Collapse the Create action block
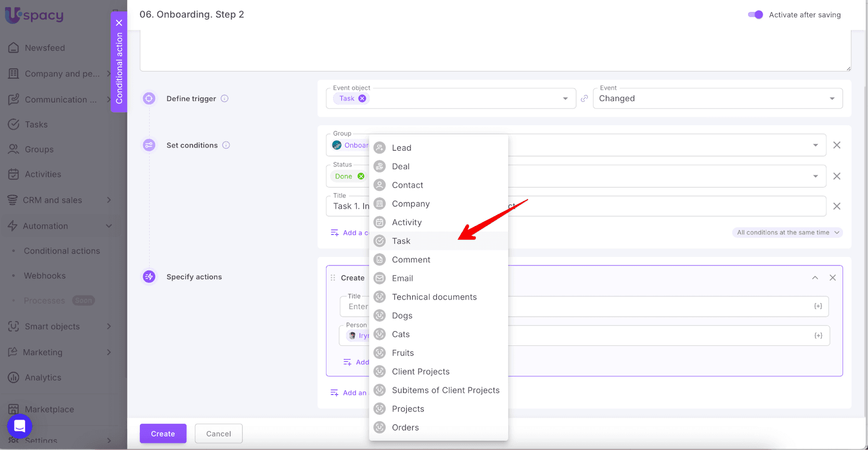 (815, 278)
